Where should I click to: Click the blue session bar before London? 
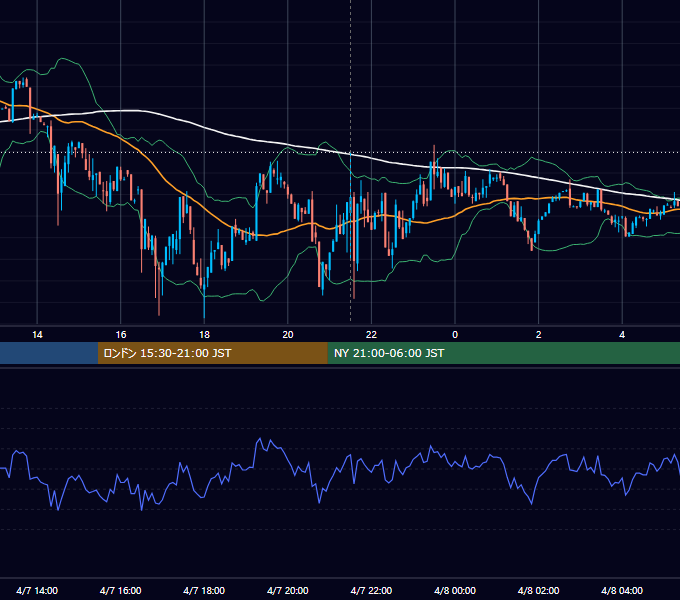(x=49, y=353)
